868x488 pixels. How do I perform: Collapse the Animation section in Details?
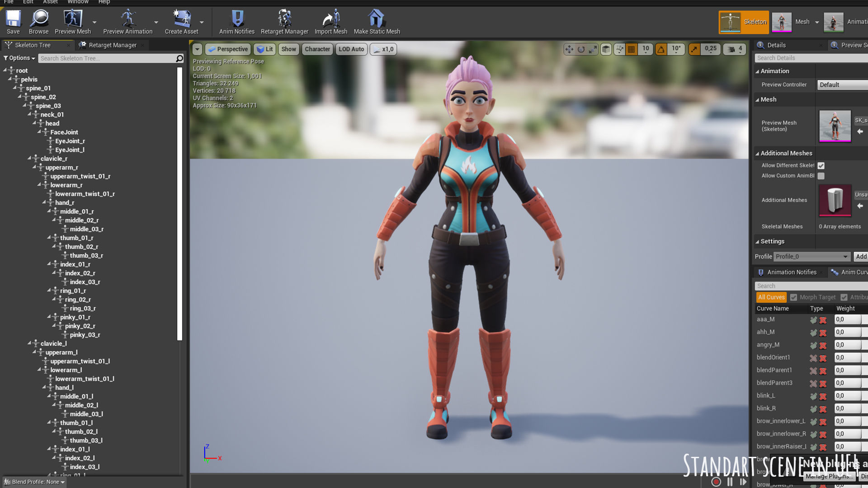(757, 71)
